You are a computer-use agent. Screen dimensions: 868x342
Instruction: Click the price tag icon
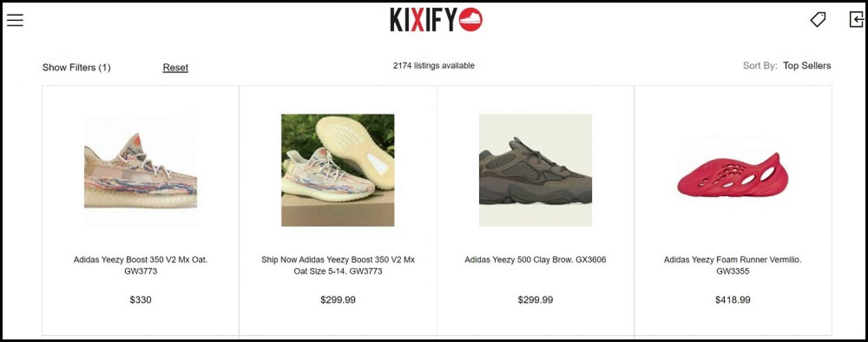click(x=818, y=19)
